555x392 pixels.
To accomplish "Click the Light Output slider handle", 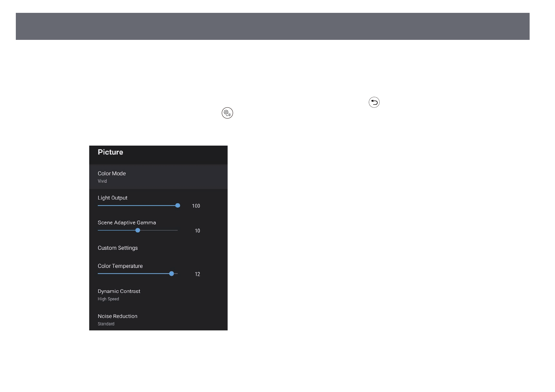I will pyautogui.click(x=178, y=206).
